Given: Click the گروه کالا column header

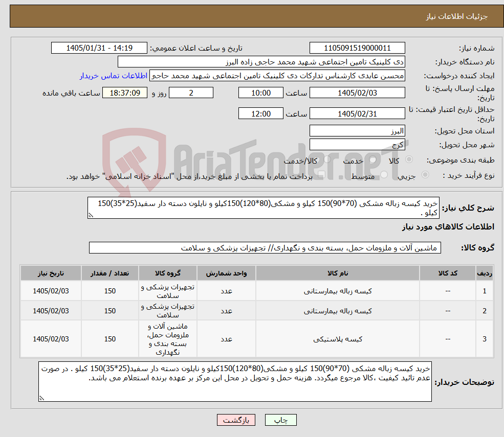Looking at the screenshot, I should click(x=168, y=273).
